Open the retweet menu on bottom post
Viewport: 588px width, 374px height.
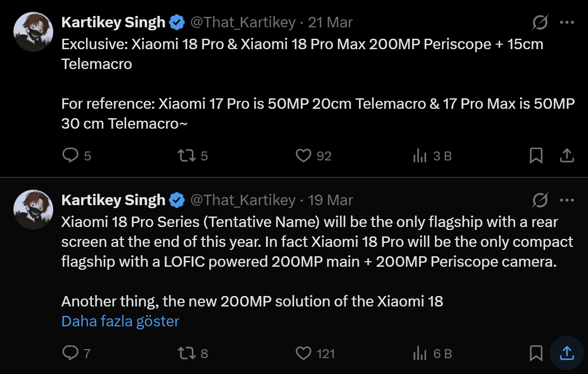click(x=187, y=353)
